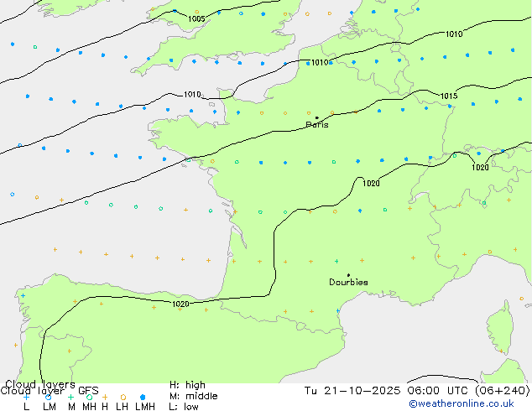Click the orange plus H legend symbol
532x411 pixels.
[x=105, y=397]
